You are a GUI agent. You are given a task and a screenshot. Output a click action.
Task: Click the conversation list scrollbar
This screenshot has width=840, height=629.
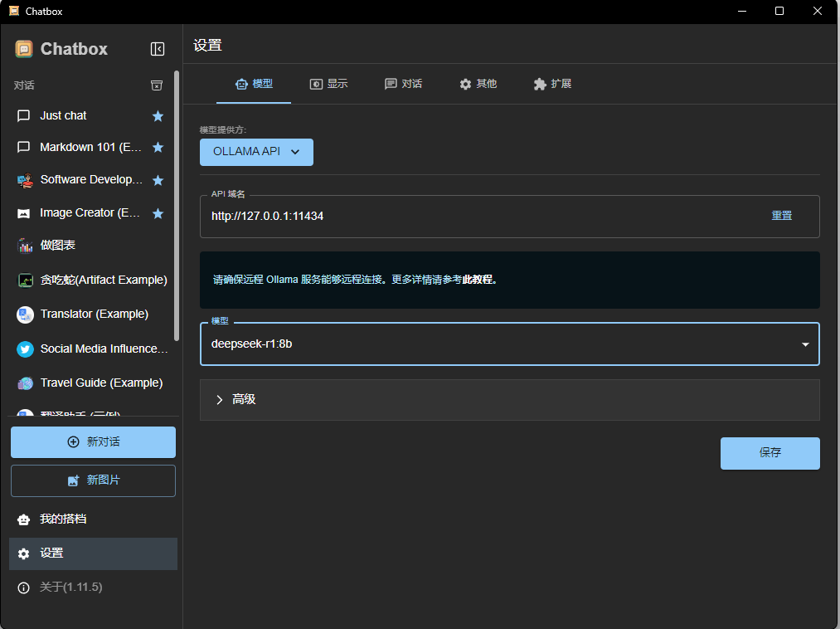coord(177,205)
